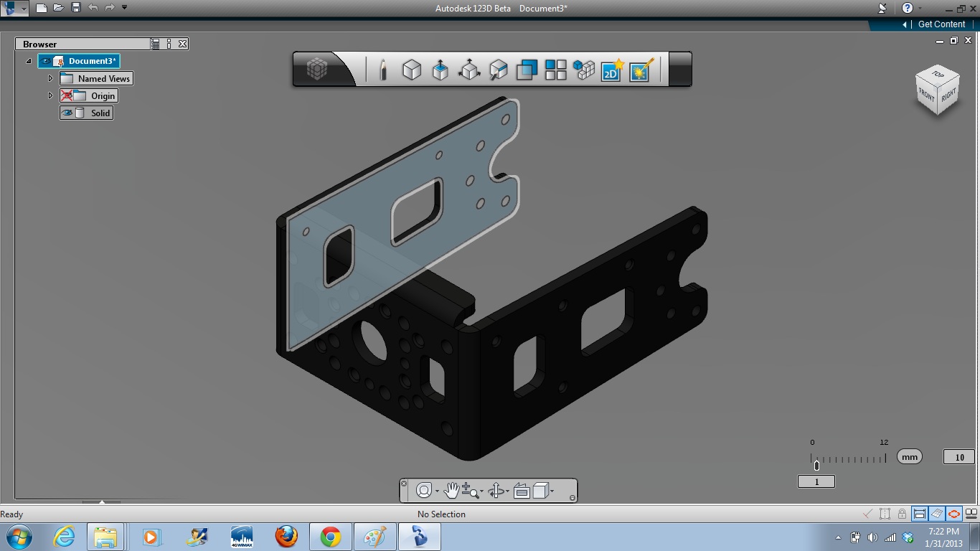Image resolution: width=980 pixels, height=551 pixels.
Task: Close the Browser panel
Action: tap(183, 44)
